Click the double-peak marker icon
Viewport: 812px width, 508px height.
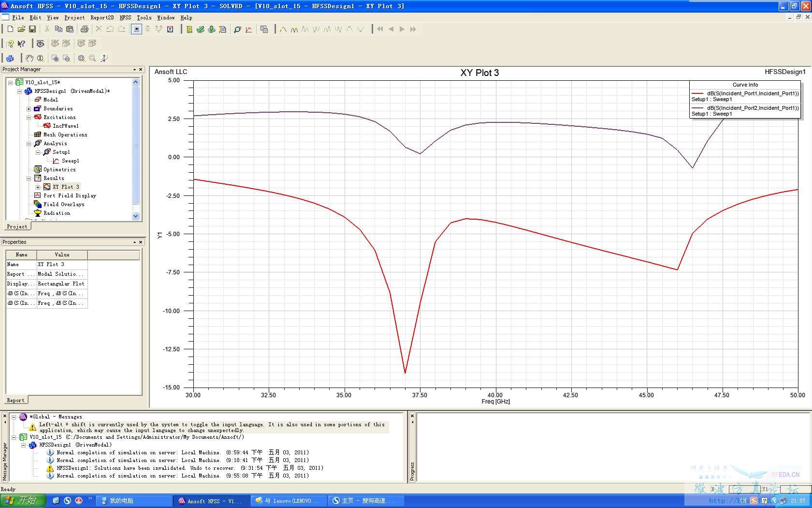tap(294, 30)
